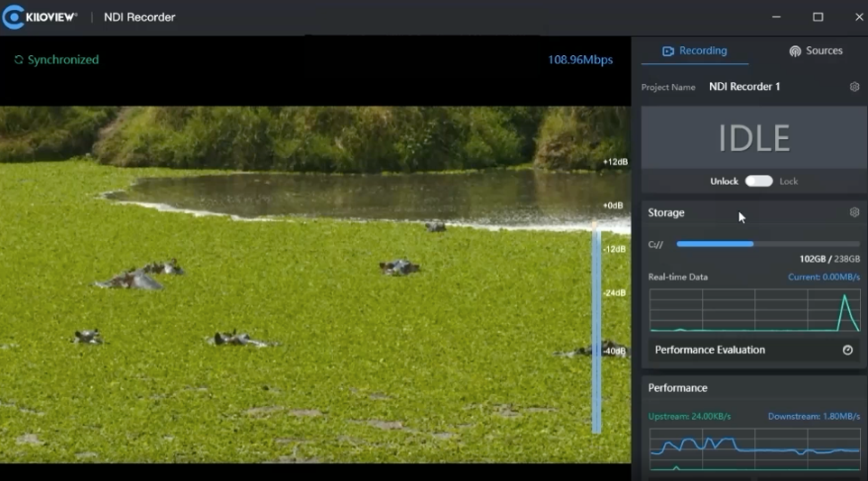The width and height of the screenshot is (868, 481).
Task: Click the Downstream: 1.80MB/s label
Action: click(x=814, y=416)
